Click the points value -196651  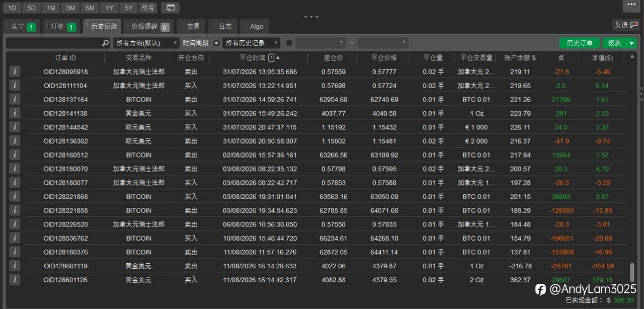tap(561, 238)
